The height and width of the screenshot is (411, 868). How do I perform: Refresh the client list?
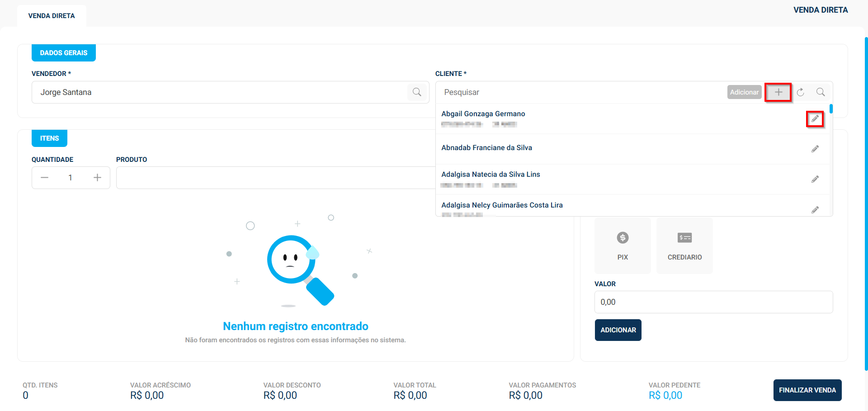(x=800, y=92)
